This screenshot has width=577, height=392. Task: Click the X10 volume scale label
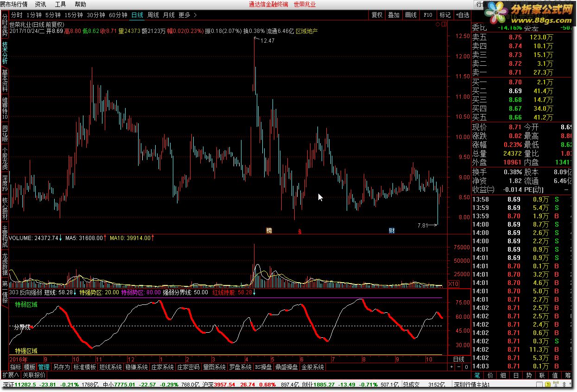click(454, 284)
